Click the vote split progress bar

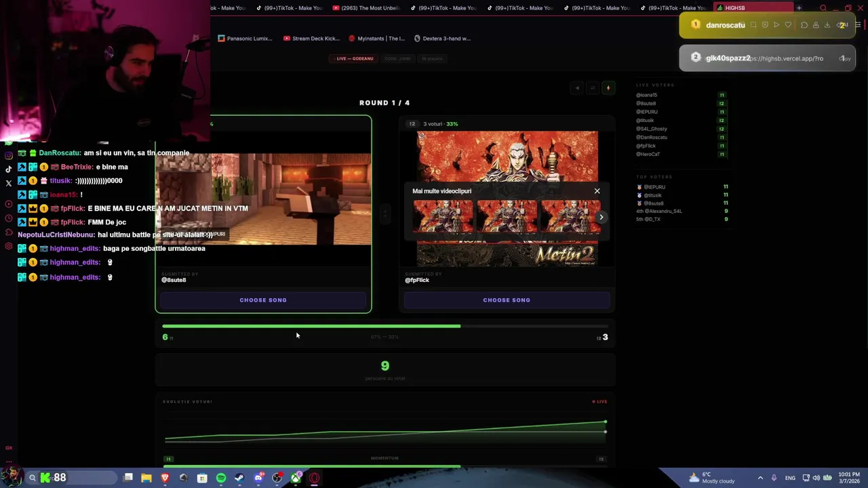[384, 326]
